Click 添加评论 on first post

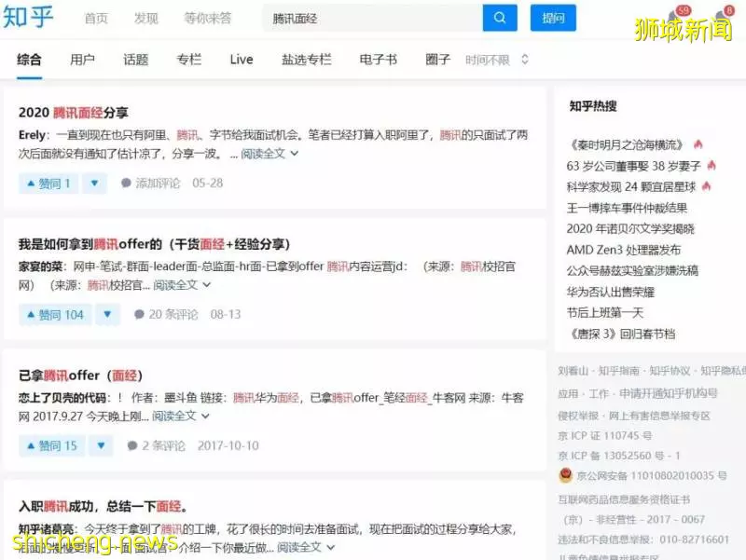pos(158,183)
